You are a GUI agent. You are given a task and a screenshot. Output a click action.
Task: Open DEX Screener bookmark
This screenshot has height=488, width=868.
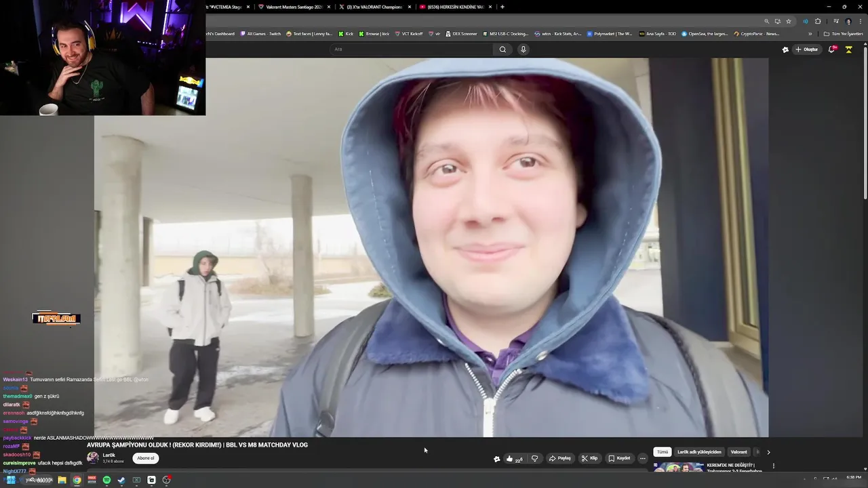click(x=461, y=34)
